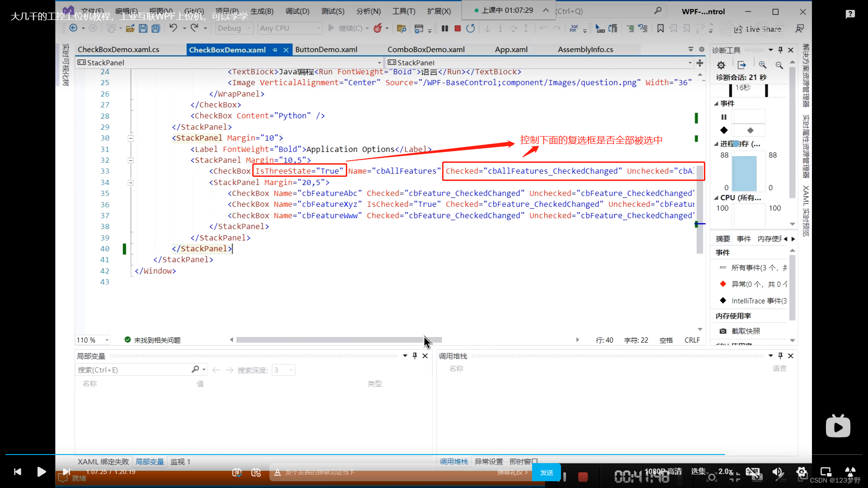Open the 工具(T) menu

[404, 11]
